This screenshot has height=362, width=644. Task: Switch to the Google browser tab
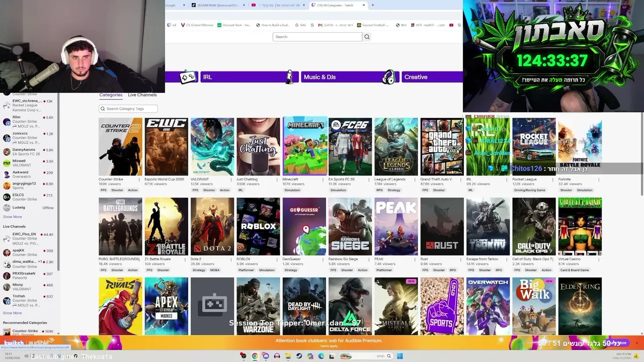pyautogui.click(x=176, y=5)
